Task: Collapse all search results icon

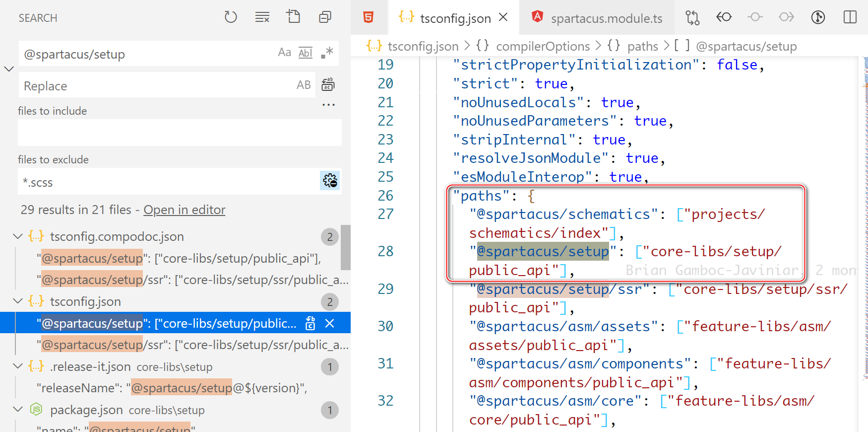Action: pyautogui.click(x=325, y=17)
